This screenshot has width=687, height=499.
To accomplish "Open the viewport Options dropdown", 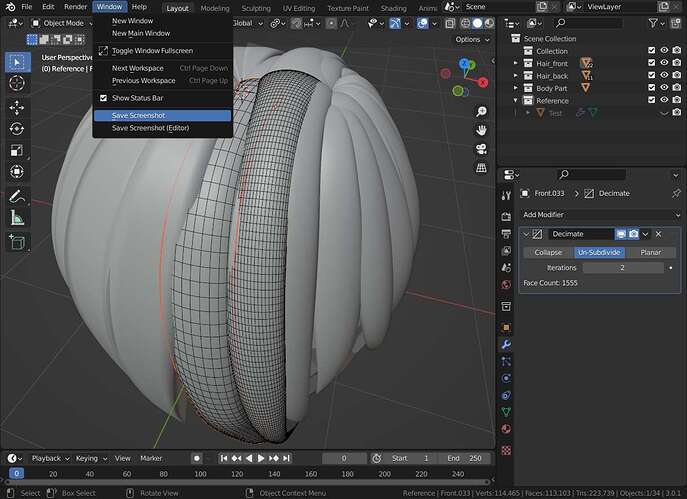I will (x=472, y=39).
